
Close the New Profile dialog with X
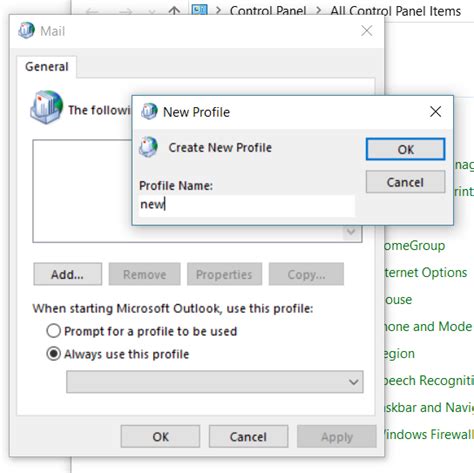(435, 112)
